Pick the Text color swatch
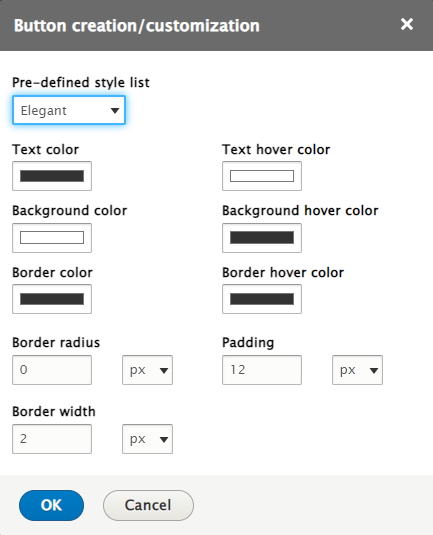This screenshot has height=535, width=433. [52, 176]
